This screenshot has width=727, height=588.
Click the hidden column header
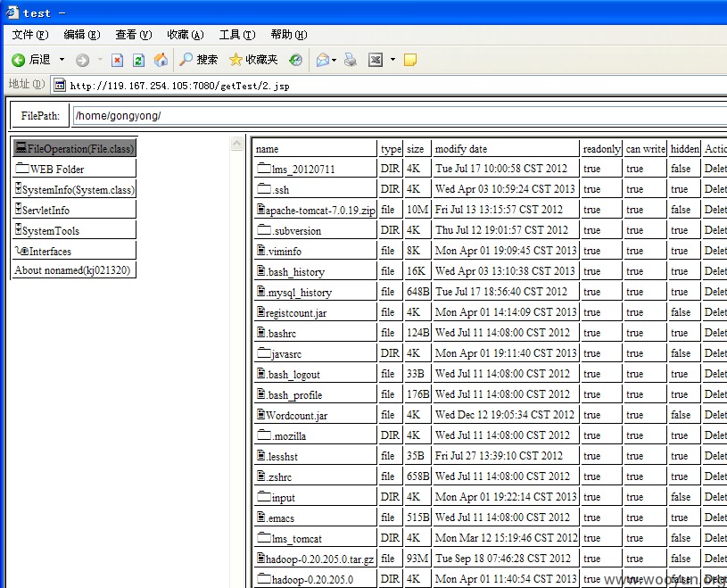tap(685, 149)
